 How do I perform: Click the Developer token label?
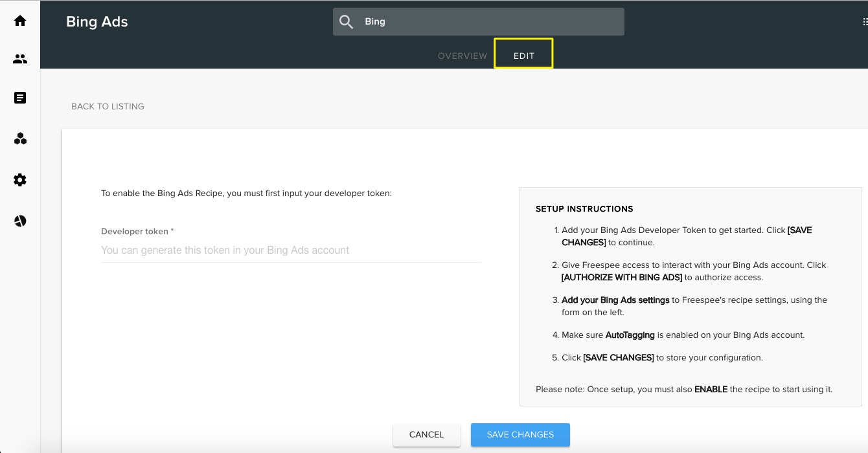pos(137,231)
